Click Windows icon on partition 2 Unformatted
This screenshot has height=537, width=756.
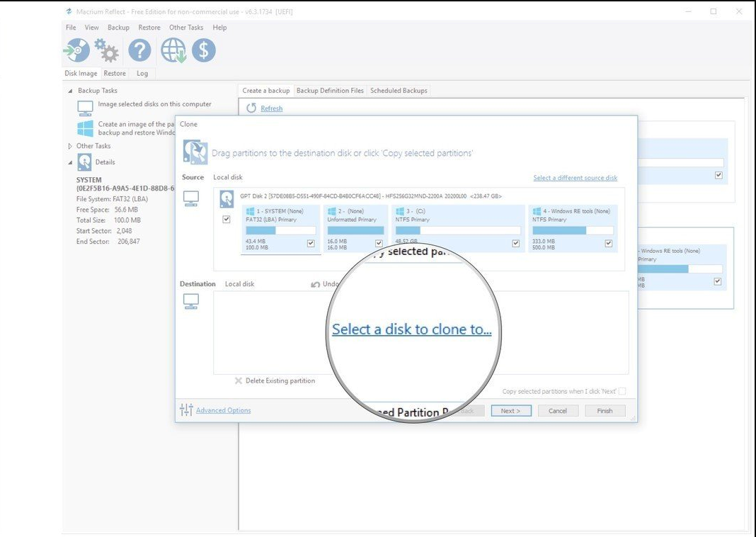click(331, 211)
